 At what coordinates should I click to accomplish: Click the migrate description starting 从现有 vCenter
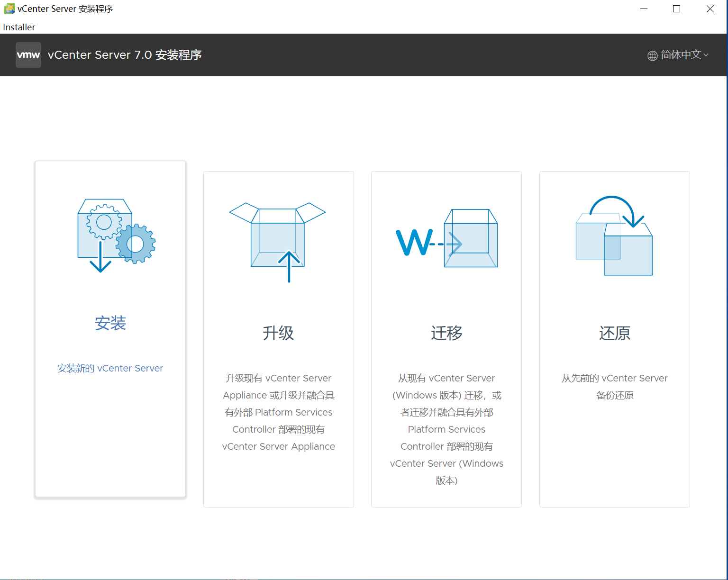(x=446, y=429)
